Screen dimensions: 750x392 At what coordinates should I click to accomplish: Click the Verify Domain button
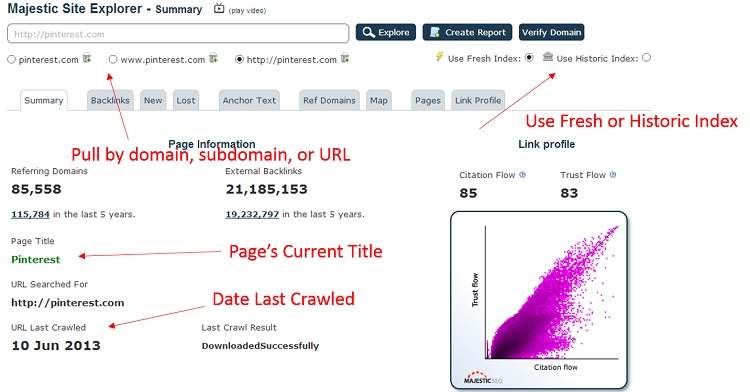551,32
